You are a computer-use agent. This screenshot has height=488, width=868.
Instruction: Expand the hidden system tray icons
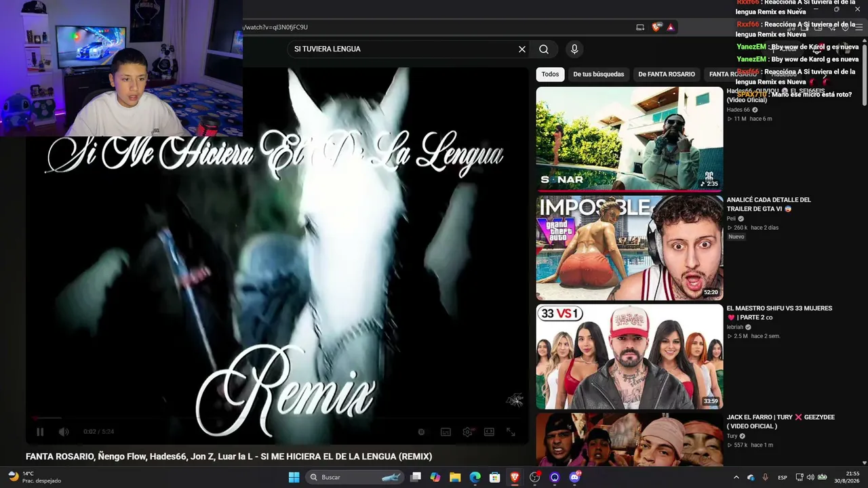[x=736, y=477]
